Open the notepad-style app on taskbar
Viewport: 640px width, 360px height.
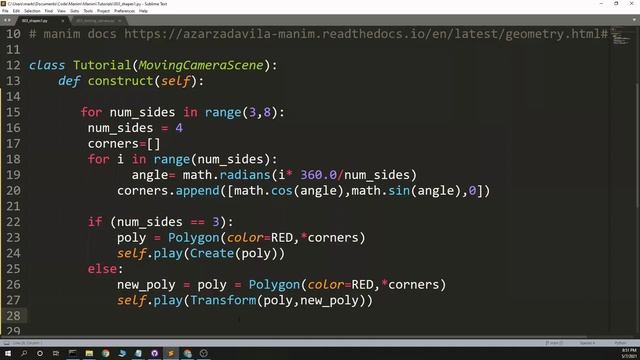coord(138,353)
